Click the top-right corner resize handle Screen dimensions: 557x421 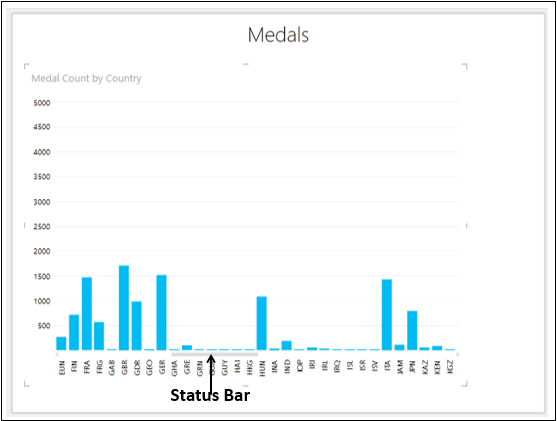coord(464,66)
